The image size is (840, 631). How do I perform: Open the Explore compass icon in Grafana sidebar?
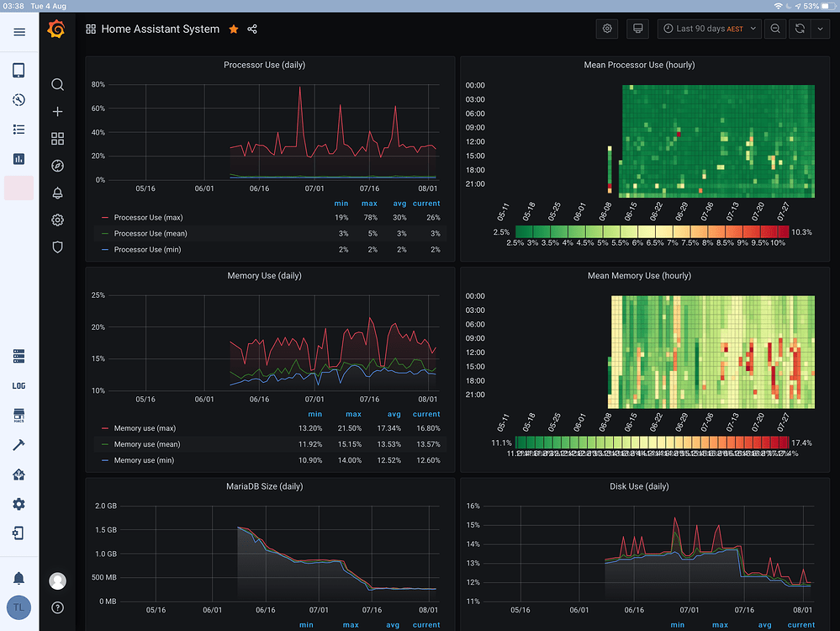pyautogui.click(x=57, y=166)
